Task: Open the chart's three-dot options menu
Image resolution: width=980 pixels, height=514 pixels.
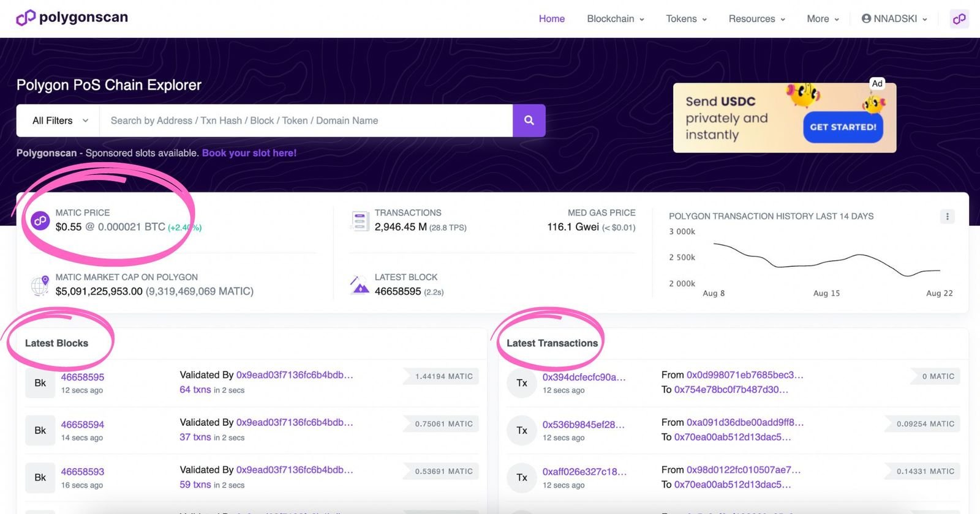Action: 947,217
